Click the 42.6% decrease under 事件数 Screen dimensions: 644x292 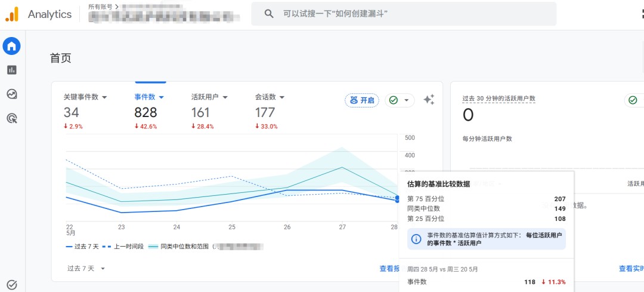[146, 127]
